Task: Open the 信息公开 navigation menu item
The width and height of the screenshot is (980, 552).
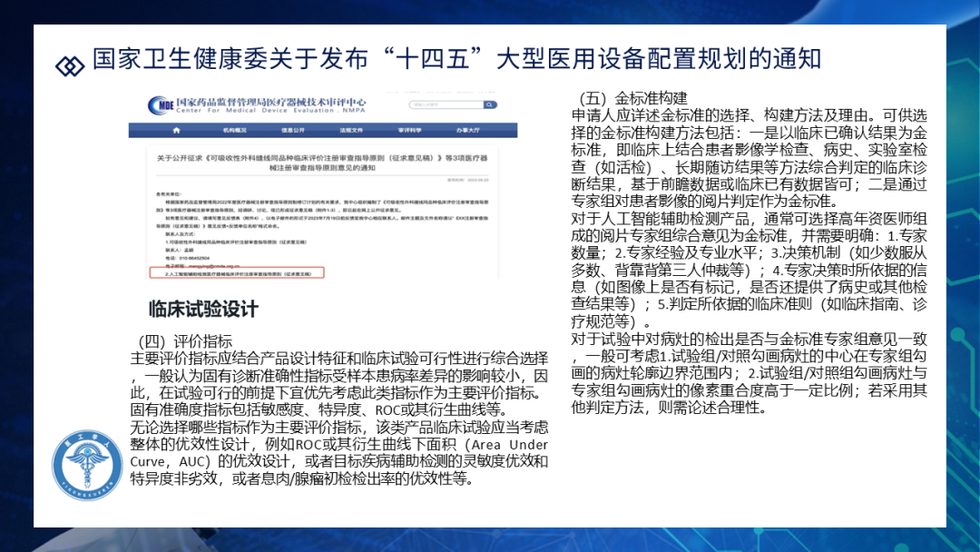Action: 292,131
